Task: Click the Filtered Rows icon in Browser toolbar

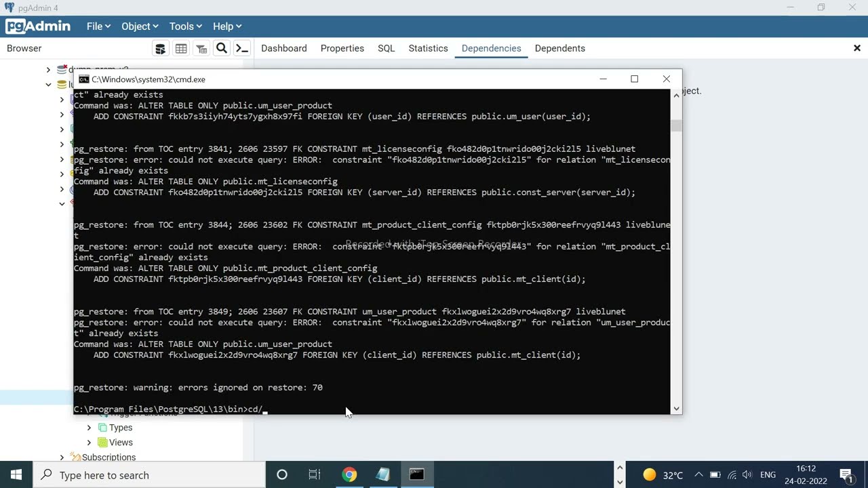Action: (x=201, y=49)
